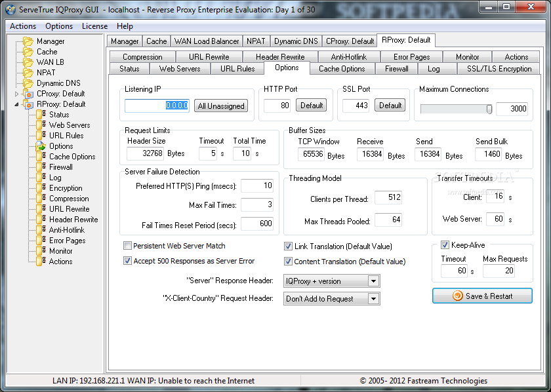
Task: Click the Clients per Thread field
Action: click(388, 197)
